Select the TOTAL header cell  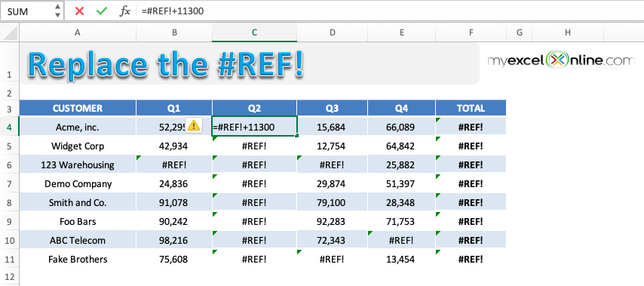(x=471, y=108)
